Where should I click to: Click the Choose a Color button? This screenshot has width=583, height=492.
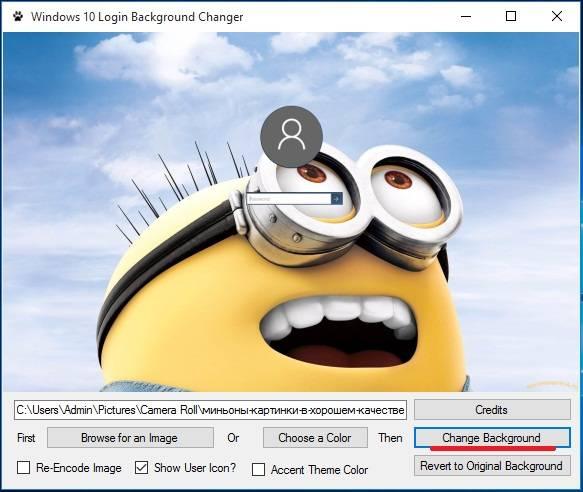315,438
